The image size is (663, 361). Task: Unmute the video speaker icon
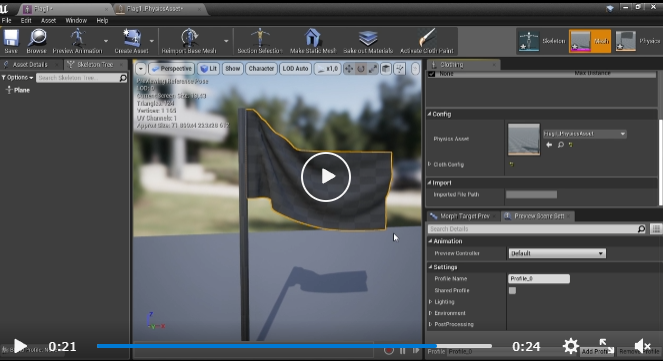point(643,346)
